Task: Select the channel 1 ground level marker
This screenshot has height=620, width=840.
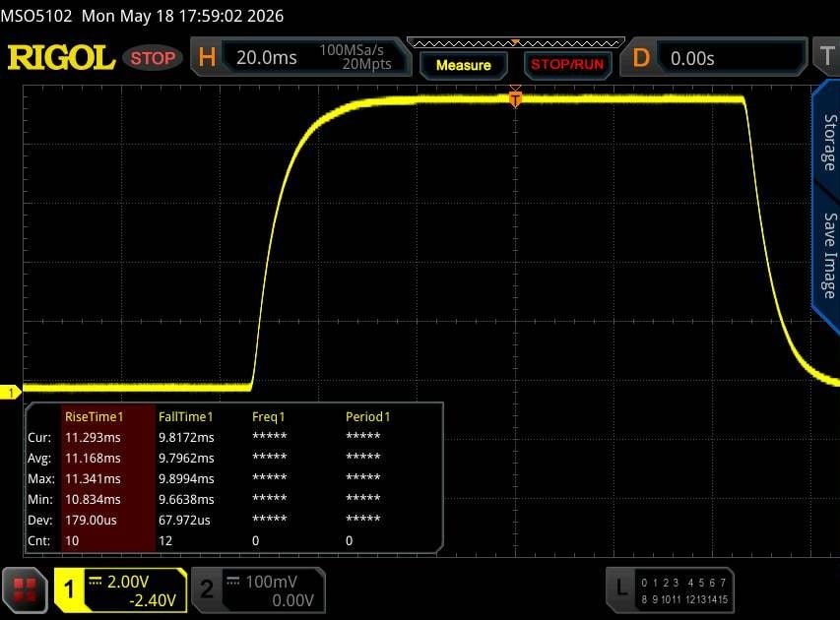Action: pos(10,393)
